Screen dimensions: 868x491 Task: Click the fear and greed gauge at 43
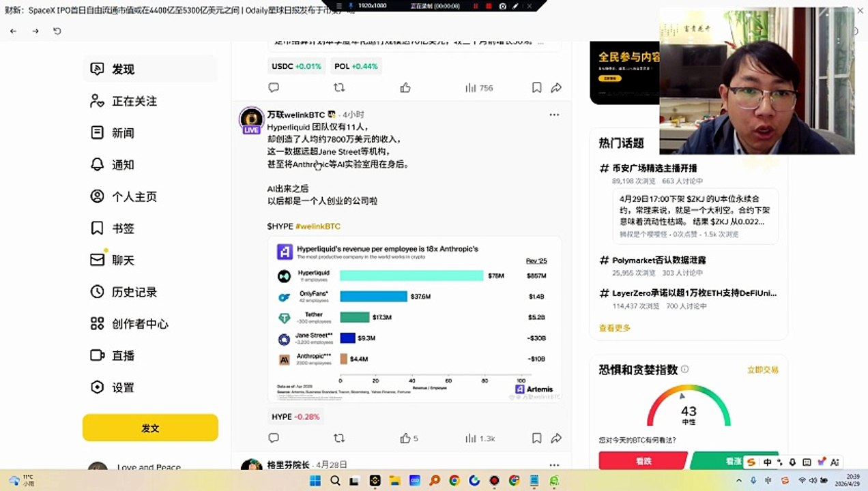(689, 406)
